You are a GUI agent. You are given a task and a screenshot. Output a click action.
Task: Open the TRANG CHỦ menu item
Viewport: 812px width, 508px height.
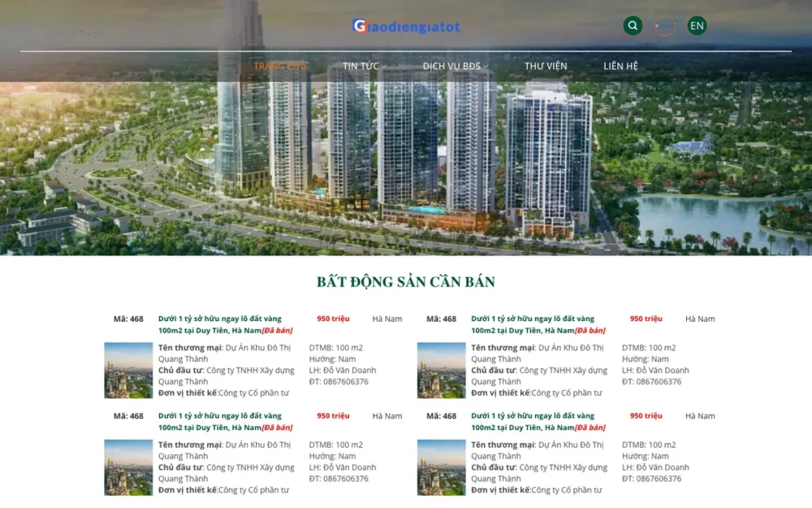279,67
